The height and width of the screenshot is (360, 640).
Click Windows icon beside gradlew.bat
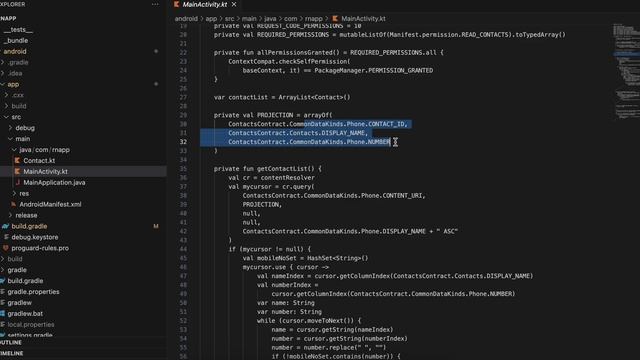click(2, 313)
